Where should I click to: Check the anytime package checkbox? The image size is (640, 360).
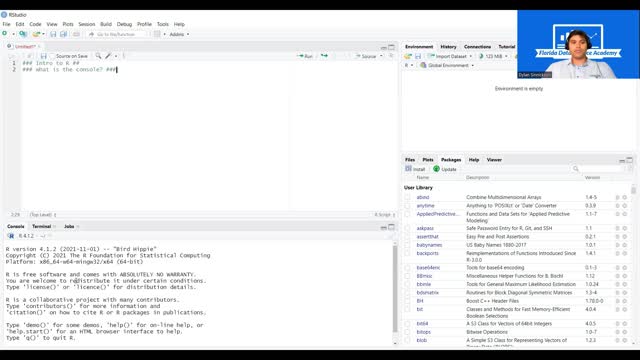tap(407, 206)
